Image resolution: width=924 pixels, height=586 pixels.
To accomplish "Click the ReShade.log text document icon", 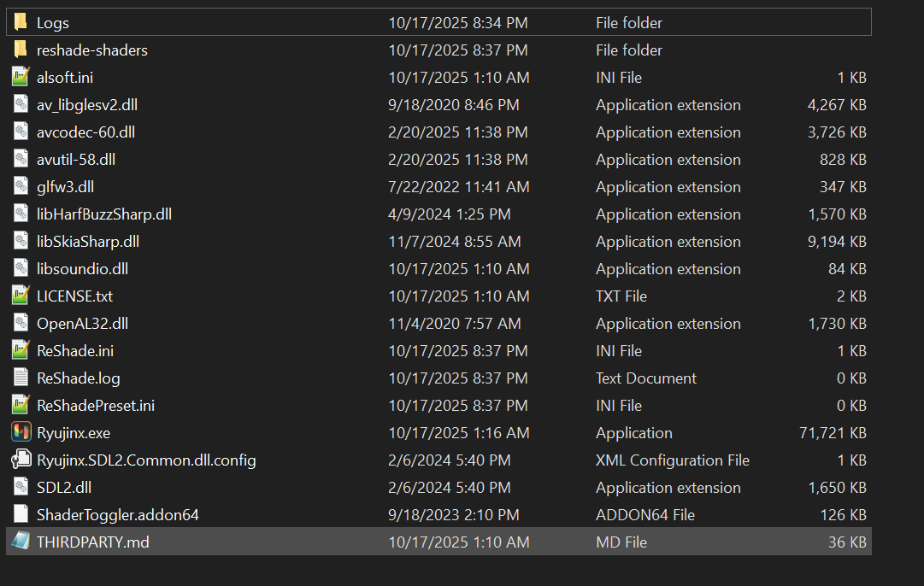I will point(21,378).
